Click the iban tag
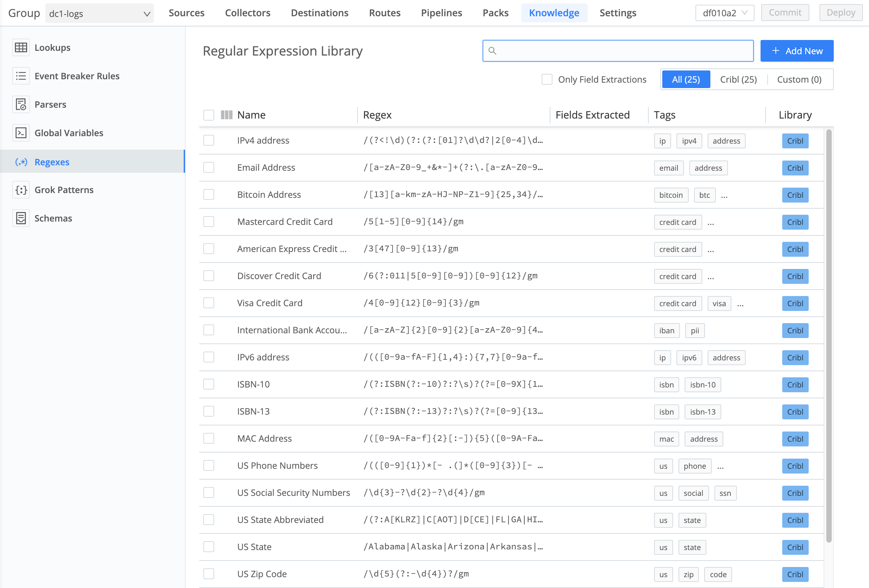 (667, 331)
